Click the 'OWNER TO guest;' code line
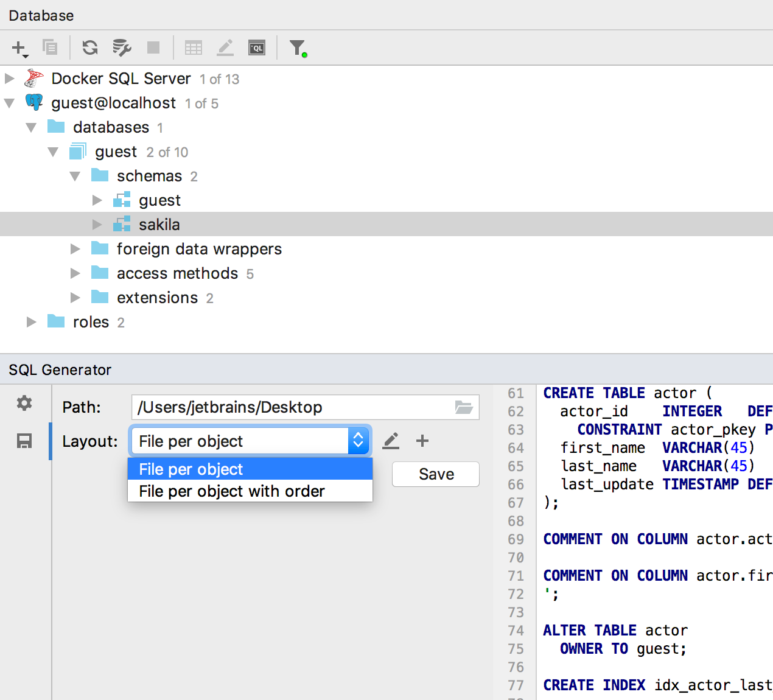 click(623, 649)
